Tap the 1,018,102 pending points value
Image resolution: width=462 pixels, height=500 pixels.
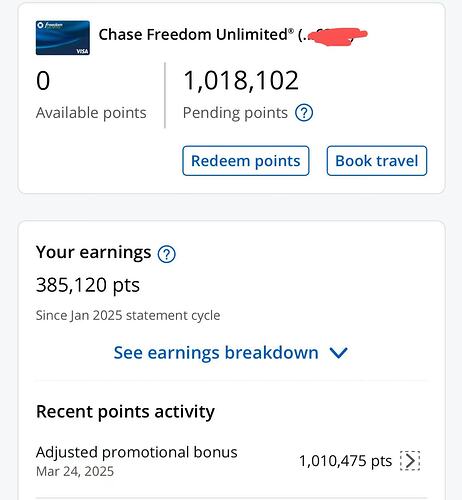(x=241, y=80)
